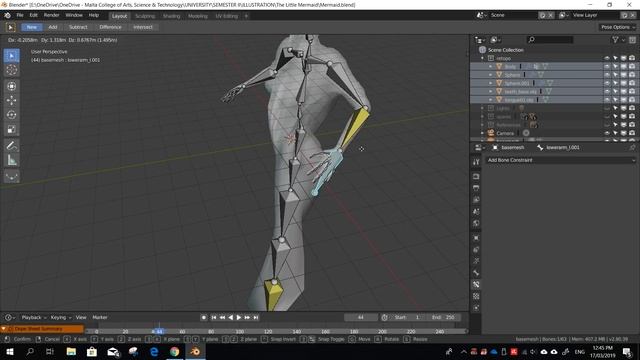Open the Active Tool properties tab
The height and width of the screenshot is (360, 640).
tap(476, 162)
